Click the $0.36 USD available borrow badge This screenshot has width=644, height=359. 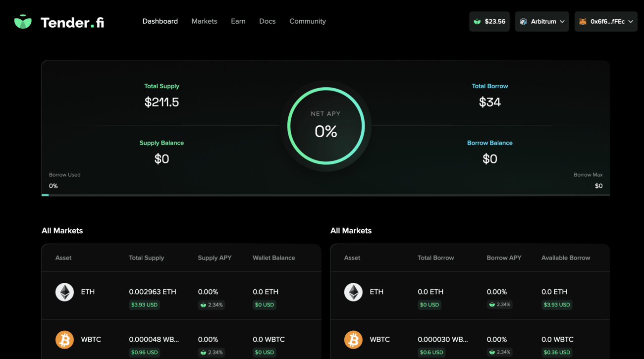point(557,353)
